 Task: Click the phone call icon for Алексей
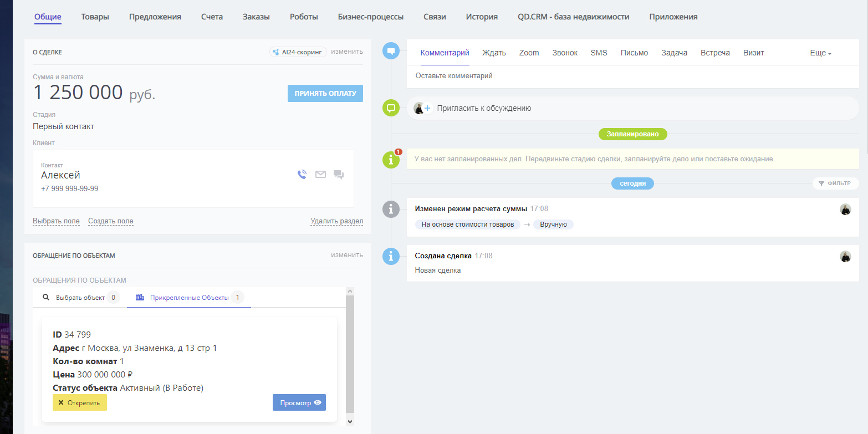click(x=302, y=175)
